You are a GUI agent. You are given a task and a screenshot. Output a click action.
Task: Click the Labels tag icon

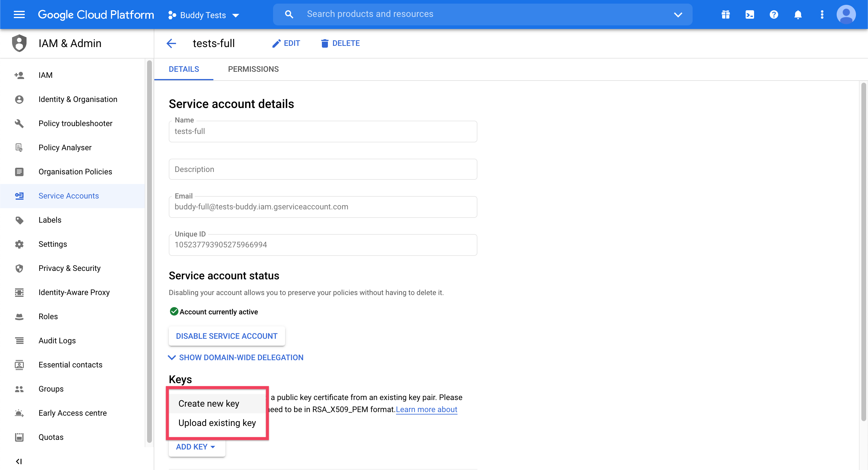(x=19, y=220)
